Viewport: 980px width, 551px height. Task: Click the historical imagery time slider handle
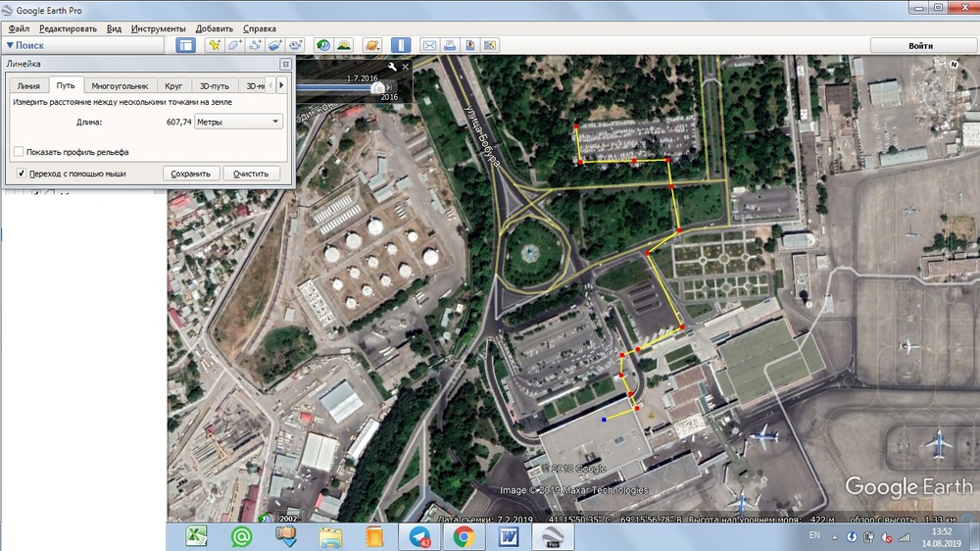(x=377, y=88)
